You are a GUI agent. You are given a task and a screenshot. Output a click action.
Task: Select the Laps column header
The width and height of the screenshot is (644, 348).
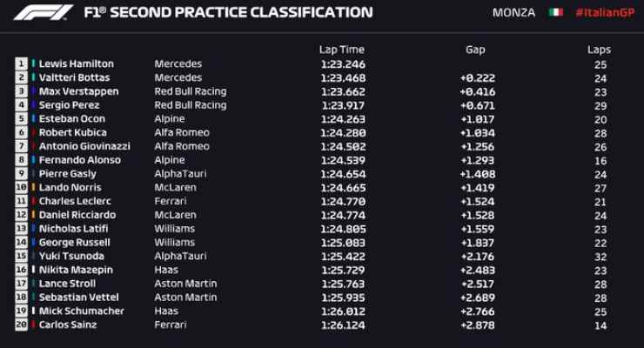click(x=599, y=50)
